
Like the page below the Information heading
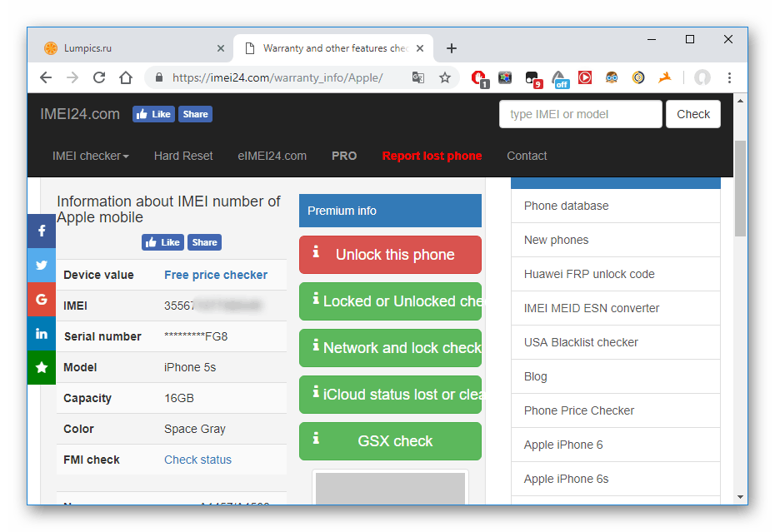point(163,242)
